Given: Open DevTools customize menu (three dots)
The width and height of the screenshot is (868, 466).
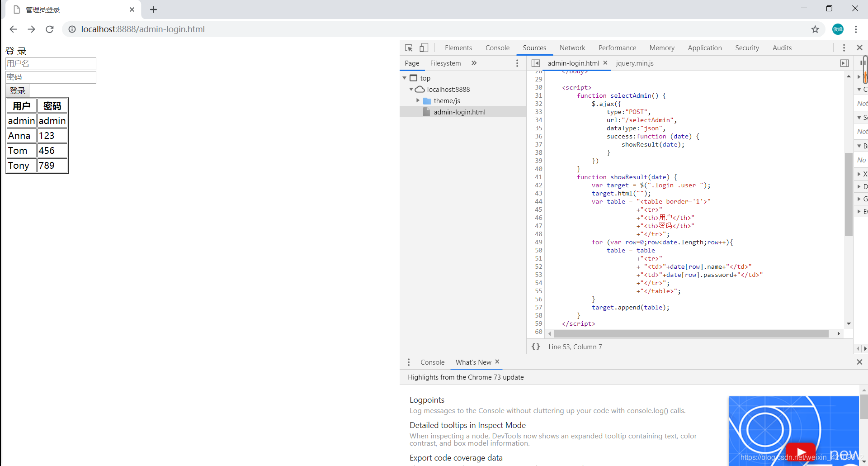Looking at the screenshot, I should [x=844, y=48].
